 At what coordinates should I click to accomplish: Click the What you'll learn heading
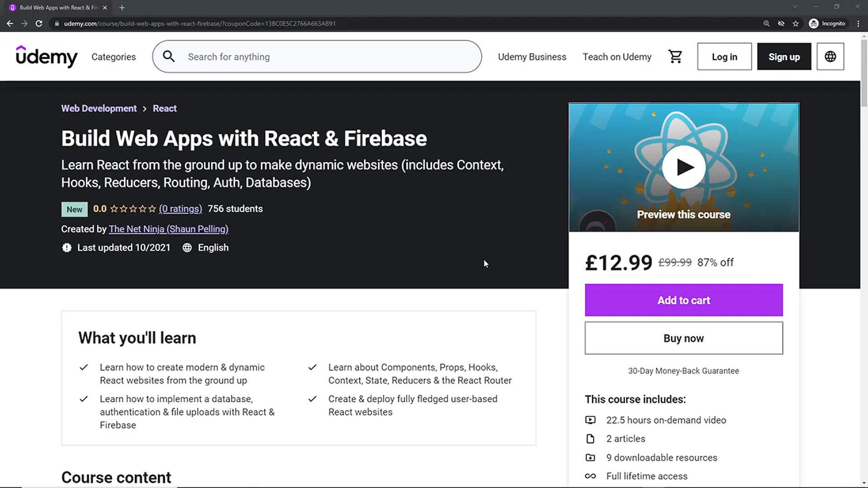(137, 338)
